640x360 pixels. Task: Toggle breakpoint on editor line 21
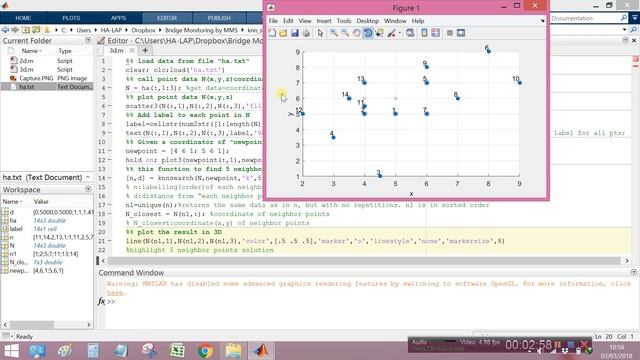109,241
